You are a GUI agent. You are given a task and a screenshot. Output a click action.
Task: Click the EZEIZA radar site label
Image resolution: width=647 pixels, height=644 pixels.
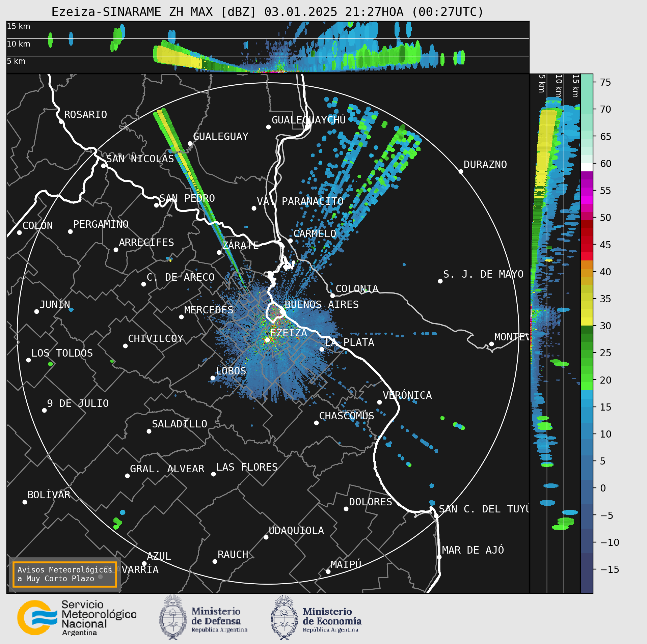pyautogui.click(x=288, y=333)
